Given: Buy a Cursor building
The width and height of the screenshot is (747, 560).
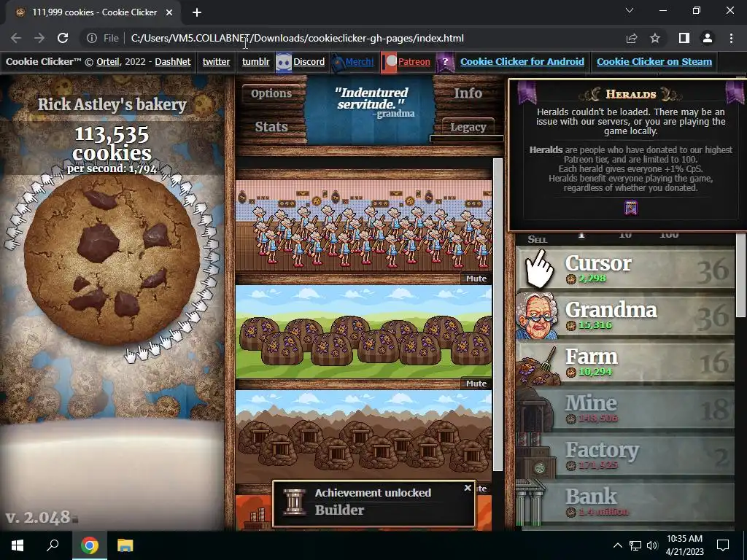Looking at the screenshot, I should tap(625, 269).
